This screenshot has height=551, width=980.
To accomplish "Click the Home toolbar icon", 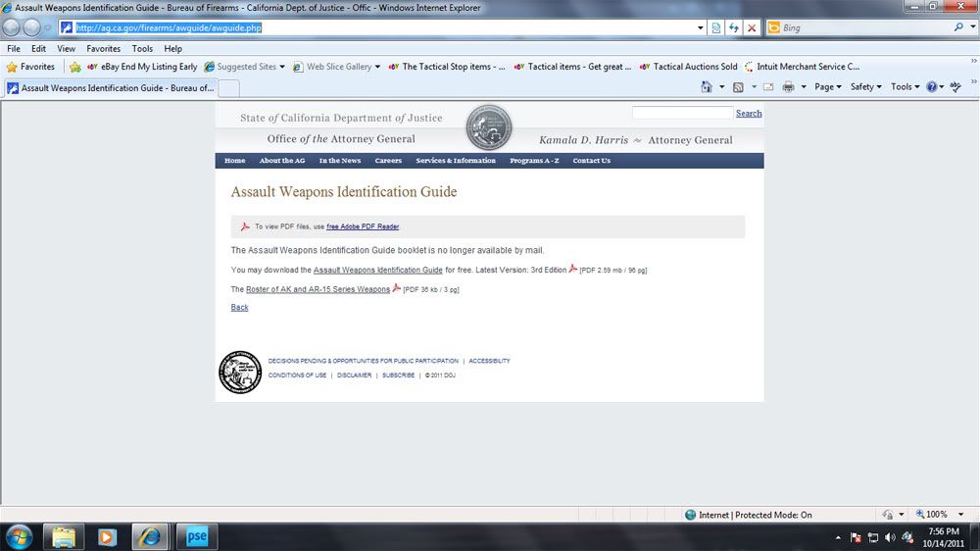I will pyautogui.click(x=707, y=87).
